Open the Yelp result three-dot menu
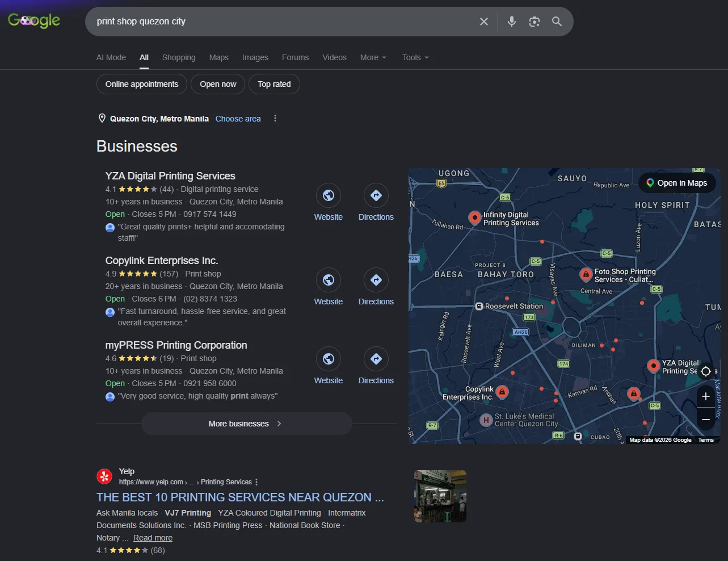Image resolution: width=728 pixels, height=561 pixels. [x=256, y=482]
